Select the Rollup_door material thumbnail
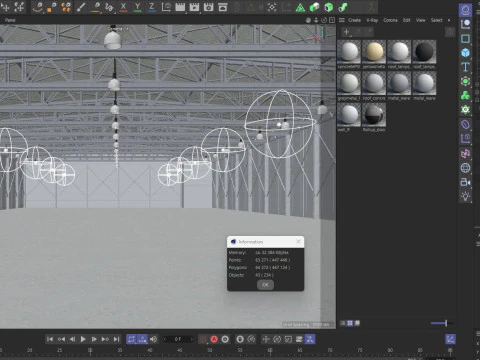The width and height of the screenshot is (480, 360). click(x=374, y=115)
